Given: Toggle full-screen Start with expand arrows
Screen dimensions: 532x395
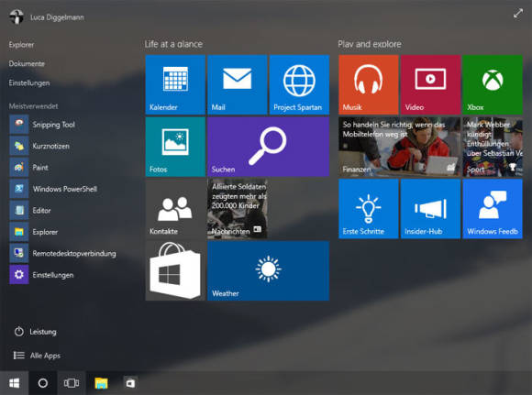Looking at the screenshot, I should tap(517, 14).
